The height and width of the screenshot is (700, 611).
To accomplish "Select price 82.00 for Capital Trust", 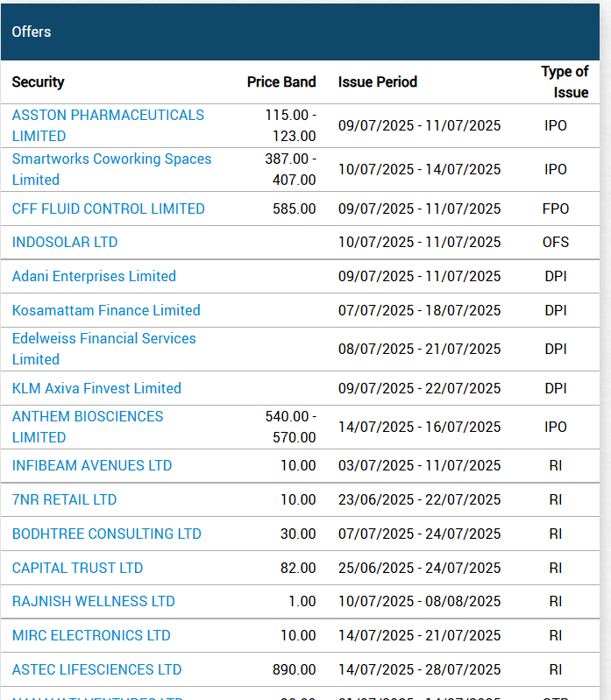I will pyautogui.click(x=298, y=568).
